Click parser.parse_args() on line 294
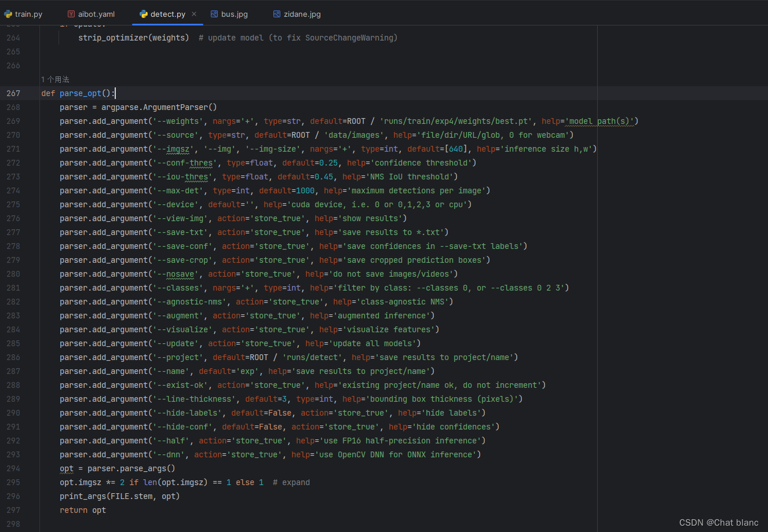768x532 pixels. pyautogui.click(x=131, y=468)
